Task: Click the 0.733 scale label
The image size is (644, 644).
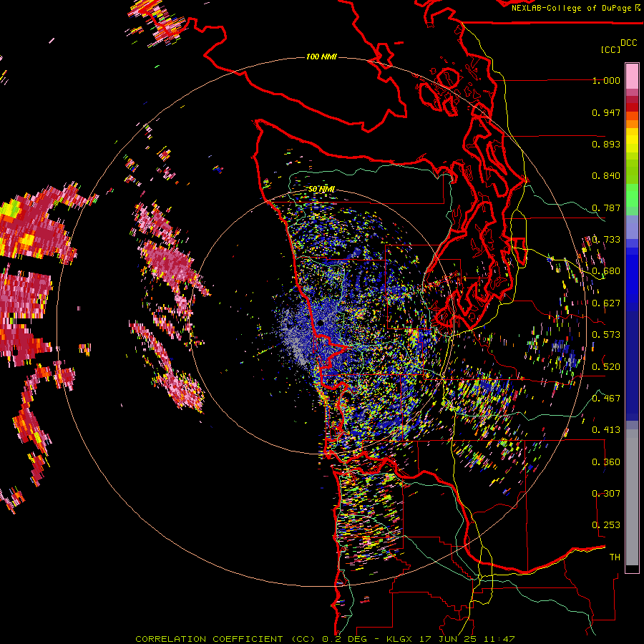Action: [x=606, y=240]
